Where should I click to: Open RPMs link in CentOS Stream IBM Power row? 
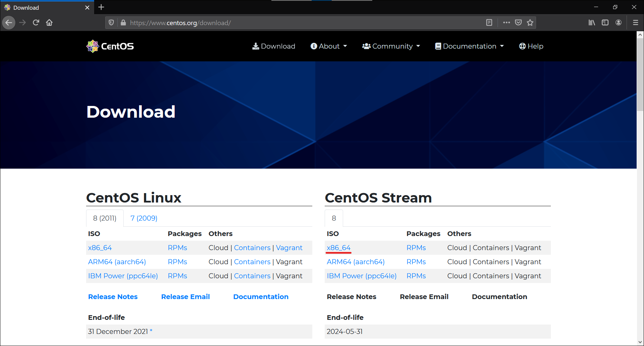416,276
